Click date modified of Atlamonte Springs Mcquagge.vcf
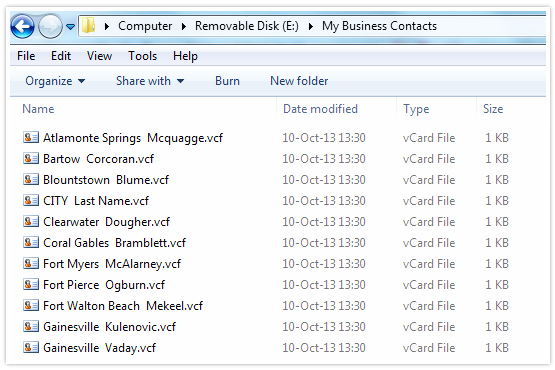The width and height of the screenshot is (555, 370). click(324, 138)
